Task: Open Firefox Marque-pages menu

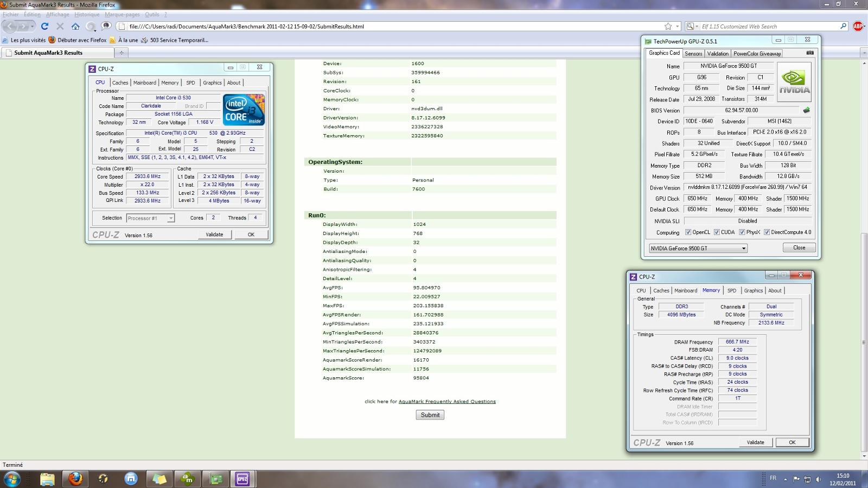Action: 122,14
